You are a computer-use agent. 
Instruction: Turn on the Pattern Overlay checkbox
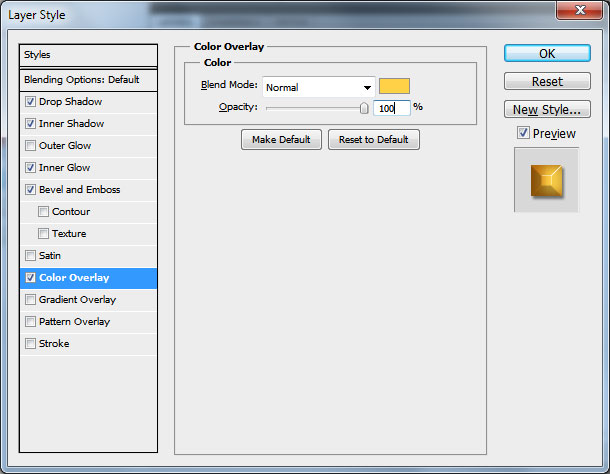coord(30,321)
